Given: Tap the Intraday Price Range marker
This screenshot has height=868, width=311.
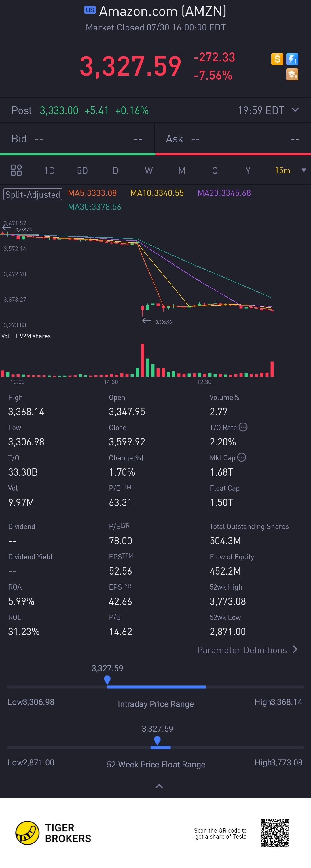Looking at the screenshot, I should (x=107, y=680).
